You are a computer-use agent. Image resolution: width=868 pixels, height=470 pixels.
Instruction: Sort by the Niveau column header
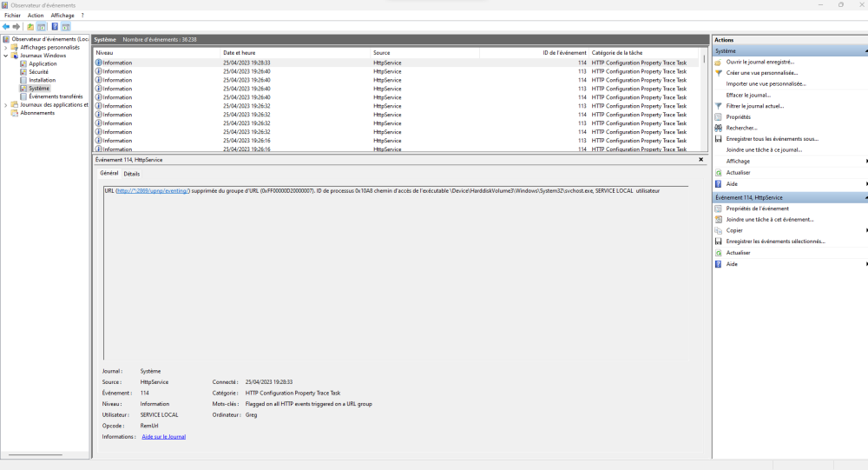coord(156,53)
